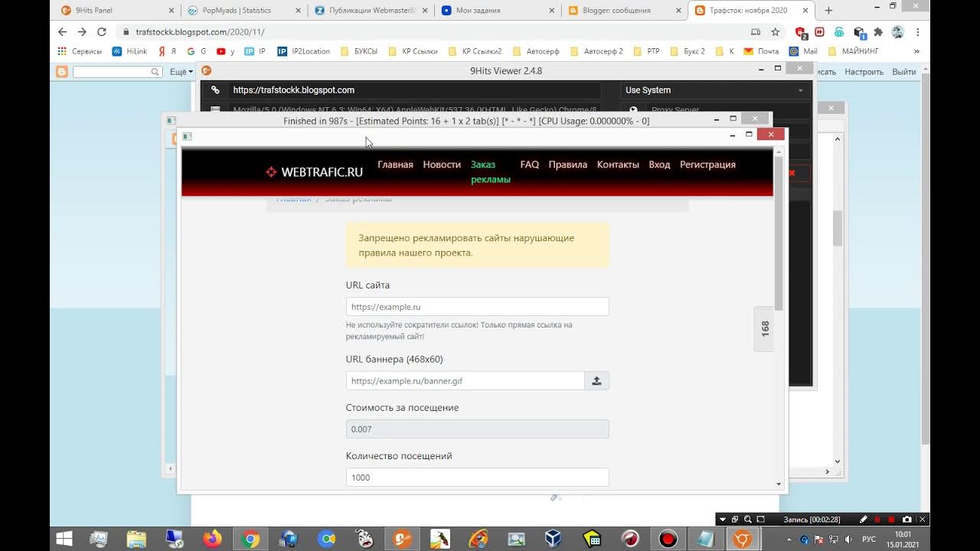980x551 pixels.
Task: Click the volume icon in system tray
Action: (848, 539)
